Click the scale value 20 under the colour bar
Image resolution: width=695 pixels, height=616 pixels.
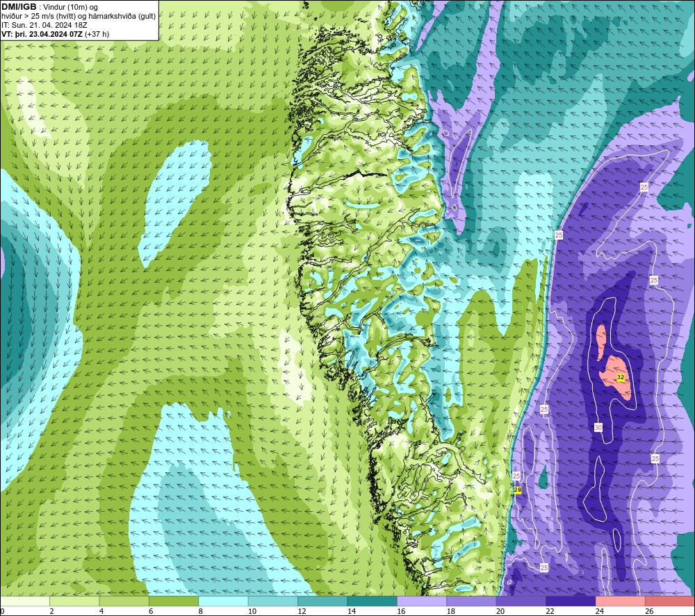point(500,611)
